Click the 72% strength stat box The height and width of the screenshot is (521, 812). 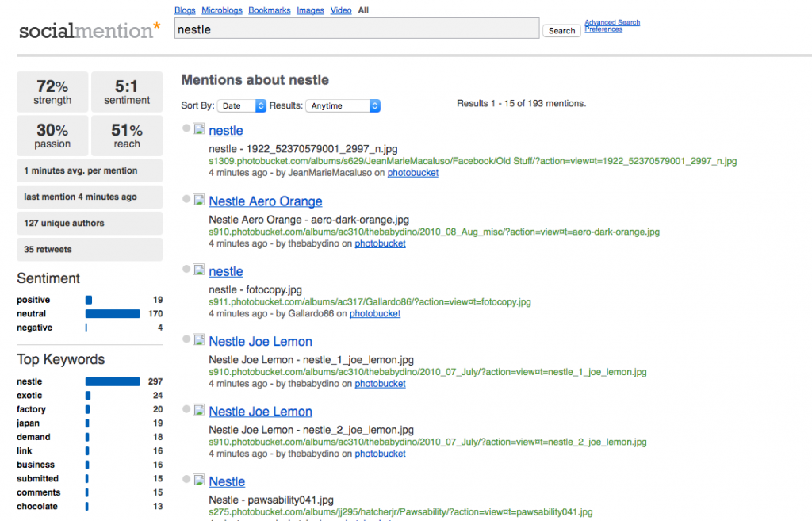pyautogui.click(x=52, y=92)
